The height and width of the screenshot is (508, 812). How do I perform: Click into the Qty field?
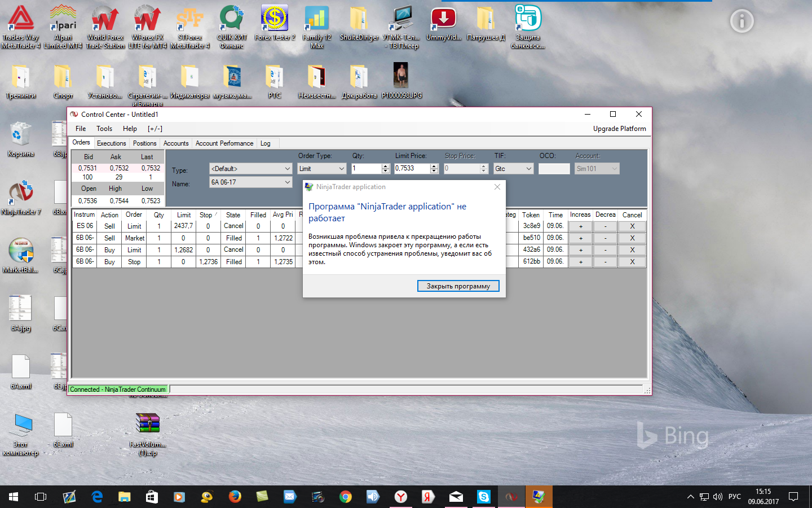367,169
